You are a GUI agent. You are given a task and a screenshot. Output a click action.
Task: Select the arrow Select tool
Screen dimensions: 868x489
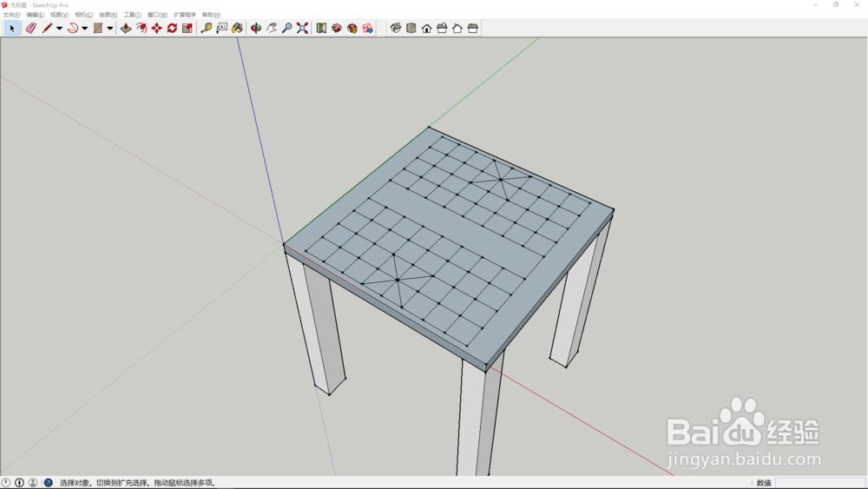(x=12, y=29)
